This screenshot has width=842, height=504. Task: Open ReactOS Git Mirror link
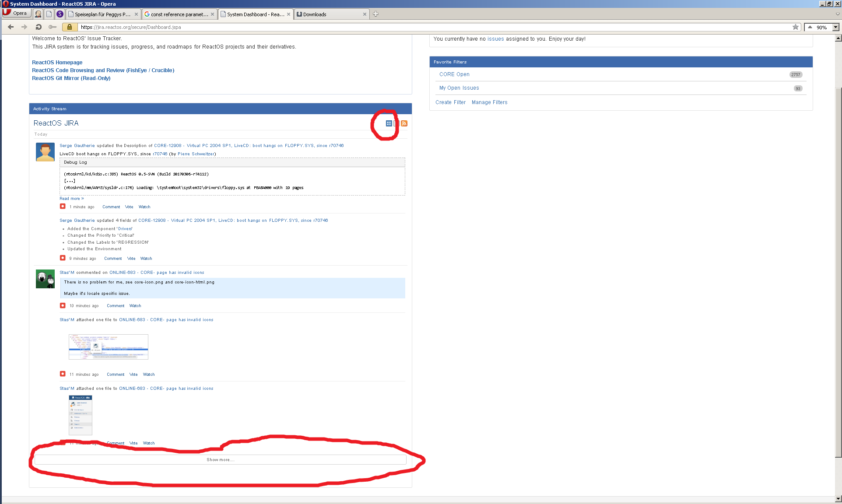click(x=71, y=78)
